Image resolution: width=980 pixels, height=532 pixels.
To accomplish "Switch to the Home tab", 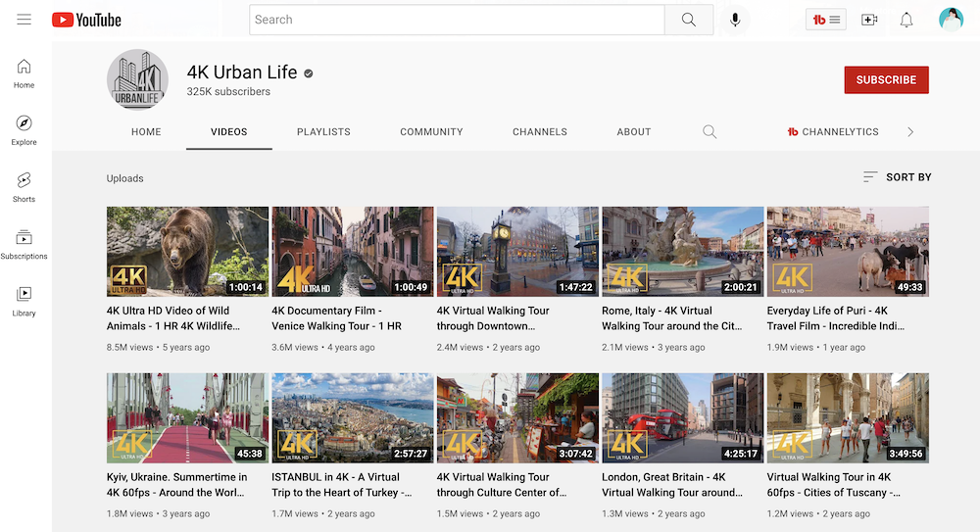I will point(146,132).
